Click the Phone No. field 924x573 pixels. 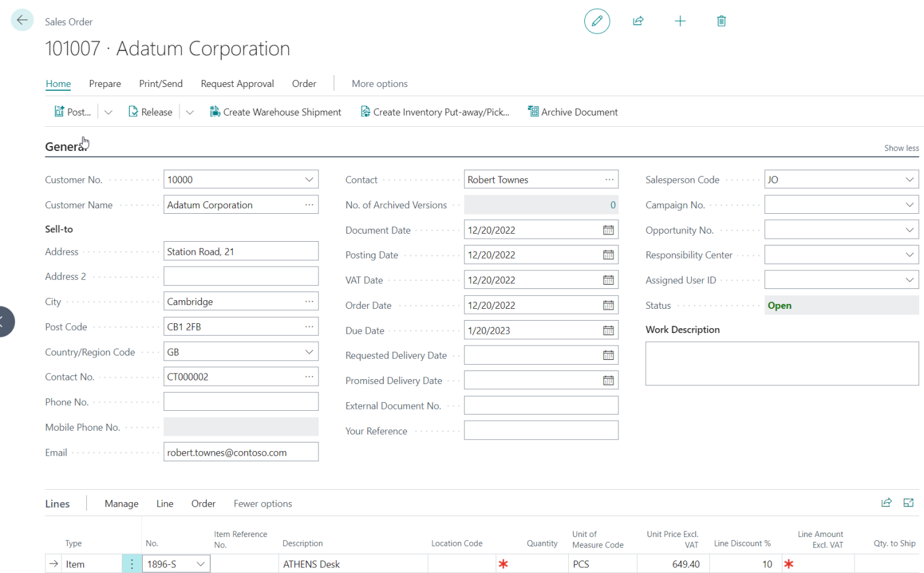click(x=241, y=401)
